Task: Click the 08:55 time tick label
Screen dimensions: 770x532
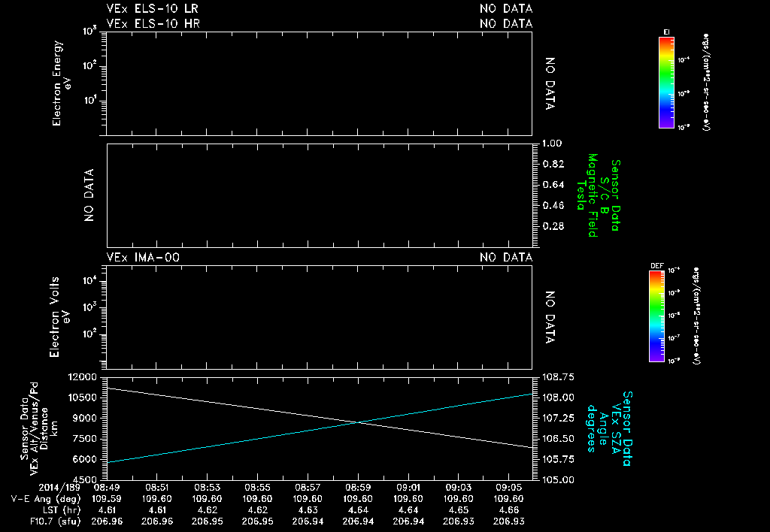Action: tap(257, 488)
